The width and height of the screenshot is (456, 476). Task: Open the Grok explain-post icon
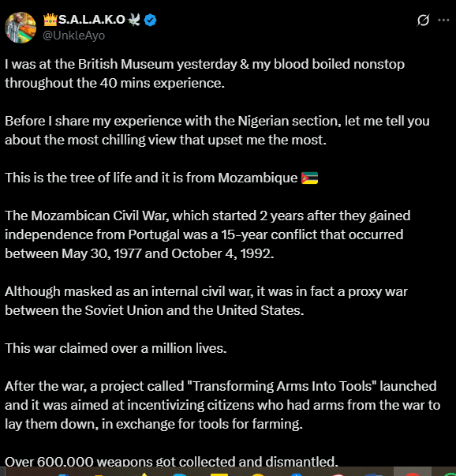423,20
